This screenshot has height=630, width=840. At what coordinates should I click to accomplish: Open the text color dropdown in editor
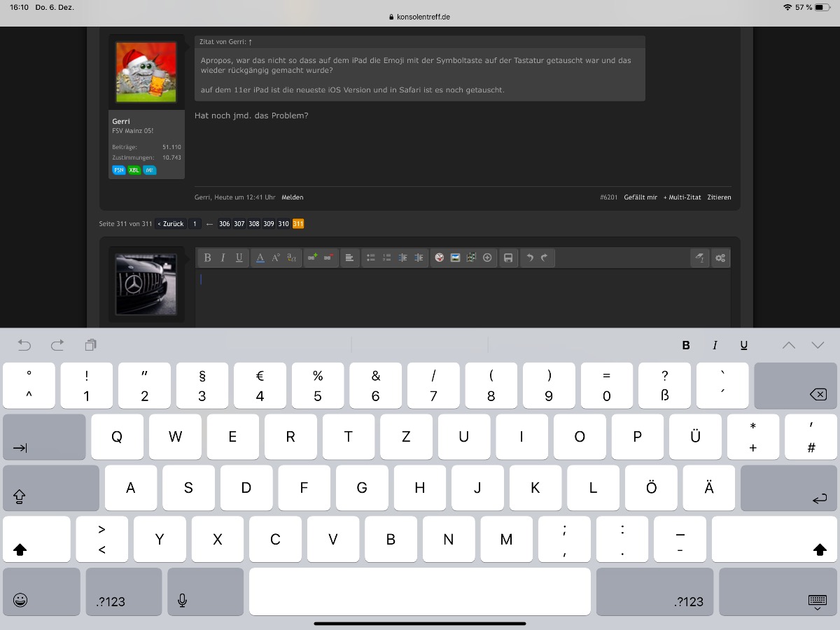260,258
